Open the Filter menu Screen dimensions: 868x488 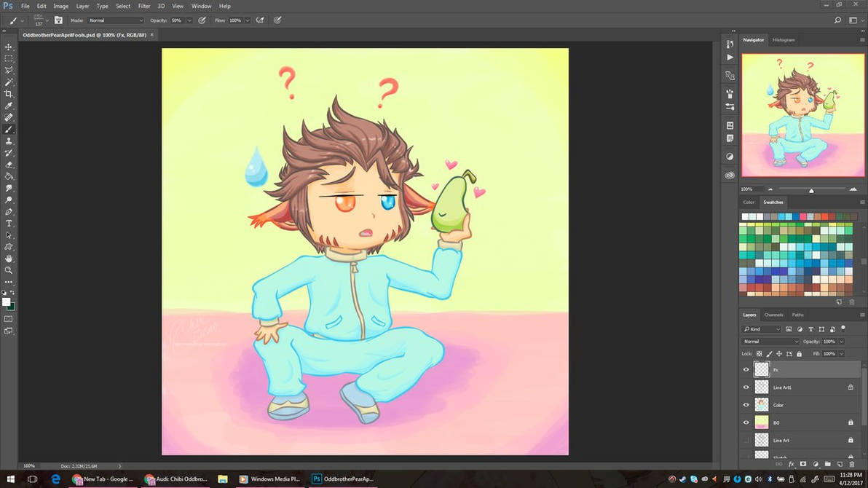(144, 6)
